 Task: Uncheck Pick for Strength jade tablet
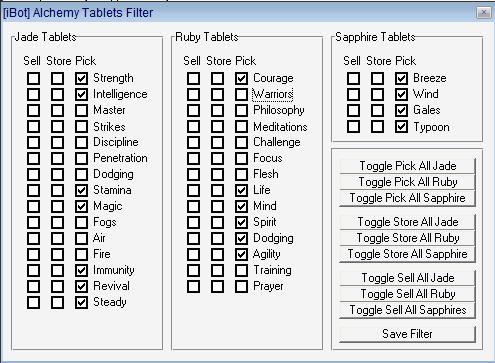coord(81,78)
